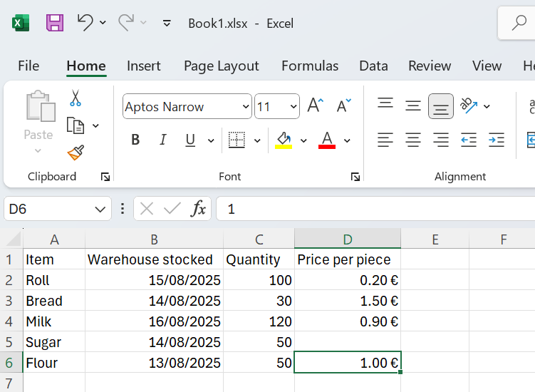535x392 pixels.
Task: Select row 5 header
Action: click(11, 342)
